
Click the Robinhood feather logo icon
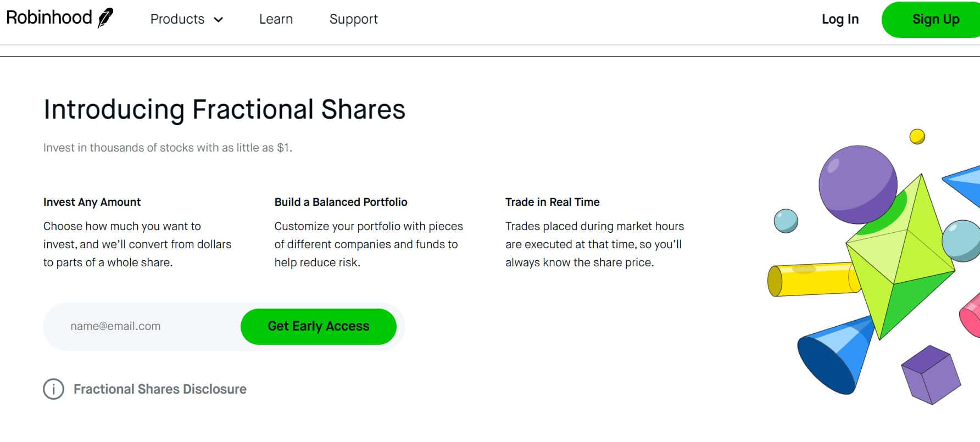pos(105,18)
